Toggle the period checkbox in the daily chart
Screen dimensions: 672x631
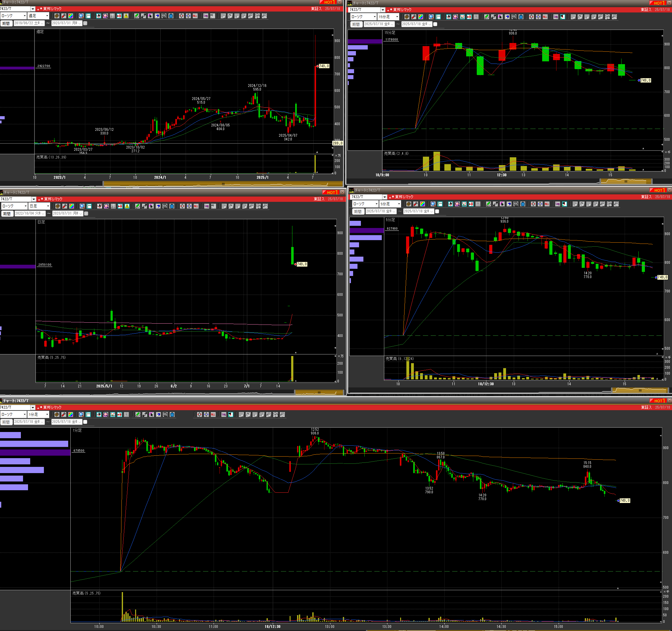tap(86, 214)
